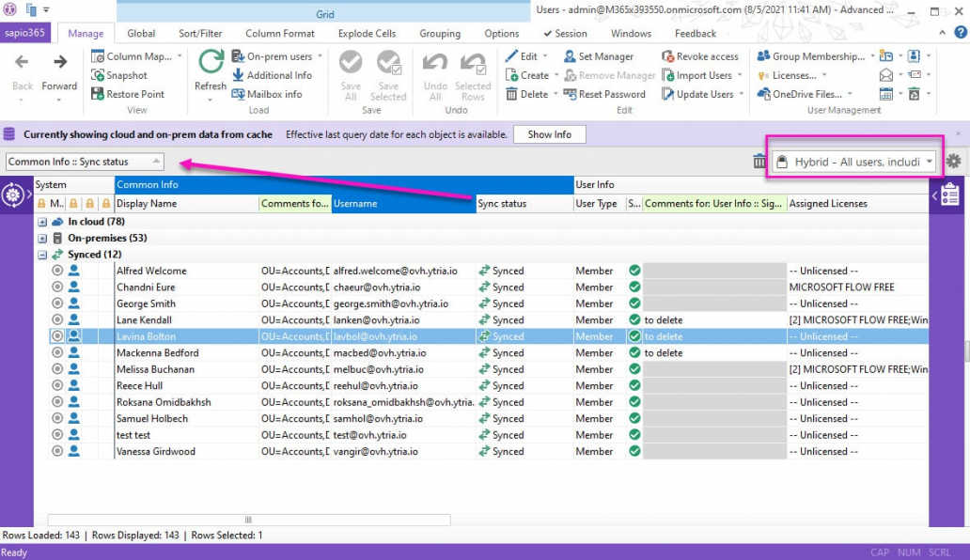Click the Sync status column header
This screenshot has height=560, width=970.
click(x=524, y=203)
